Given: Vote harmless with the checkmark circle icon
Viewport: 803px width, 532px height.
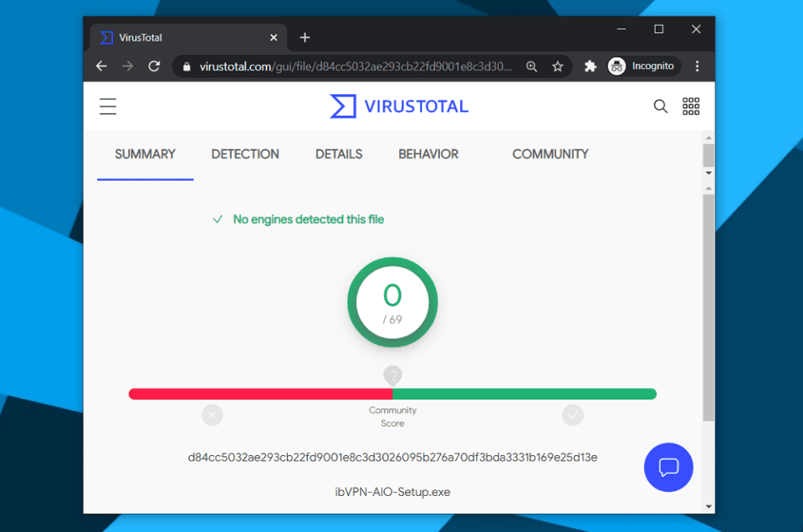Looking at the screenshot, I should [572, 414].
